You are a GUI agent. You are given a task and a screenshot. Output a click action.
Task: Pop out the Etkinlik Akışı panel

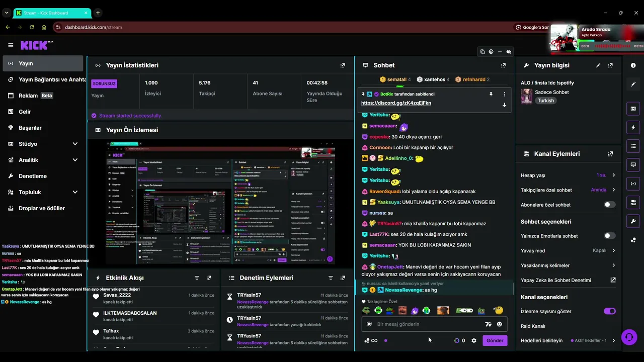click(x=209, y=278)
